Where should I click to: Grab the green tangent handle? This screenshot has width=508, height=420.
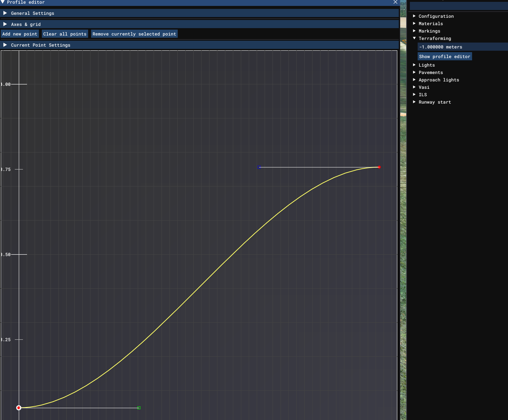tap(139, 408)
